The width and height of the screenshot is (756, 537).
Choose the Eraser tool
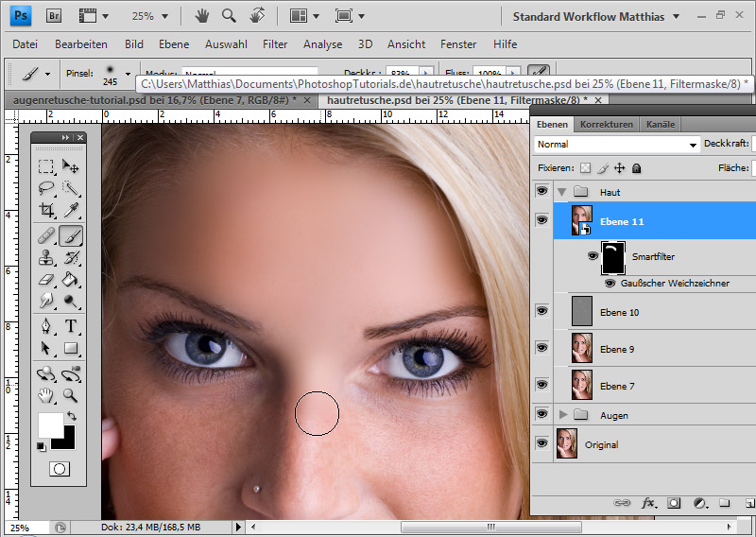[45, 279]
